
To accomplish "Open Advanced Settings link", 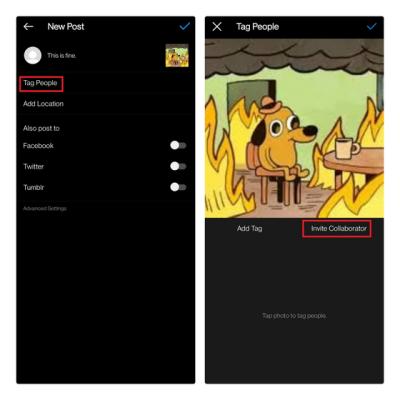I will (45, 208).
